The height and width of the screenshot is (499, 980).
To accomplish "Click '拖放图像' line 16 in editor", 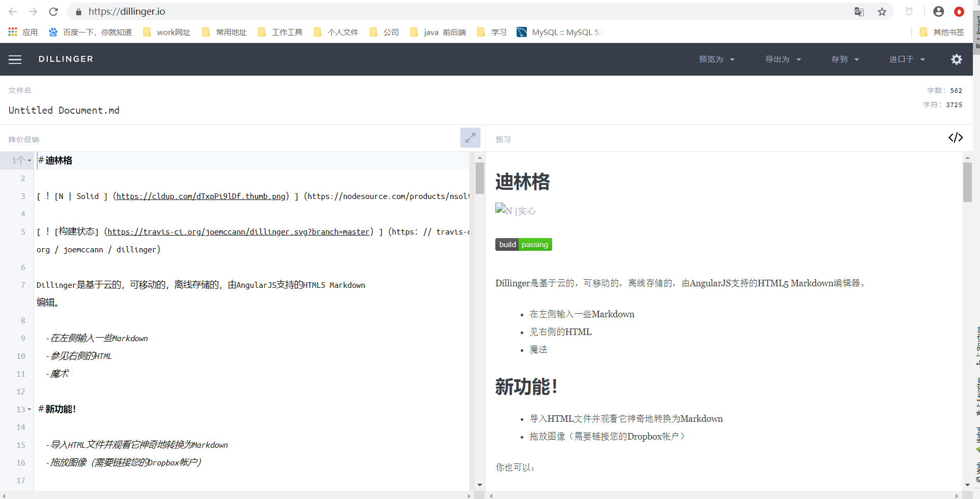I will [x=124, y=462].
